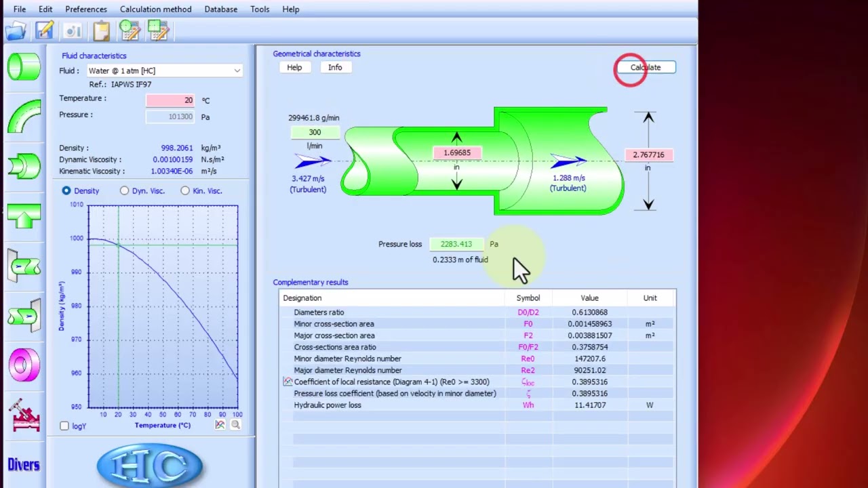Click the chart options icon below the graph
Viewport: 868px width, 488px height.
click(220, 425)
